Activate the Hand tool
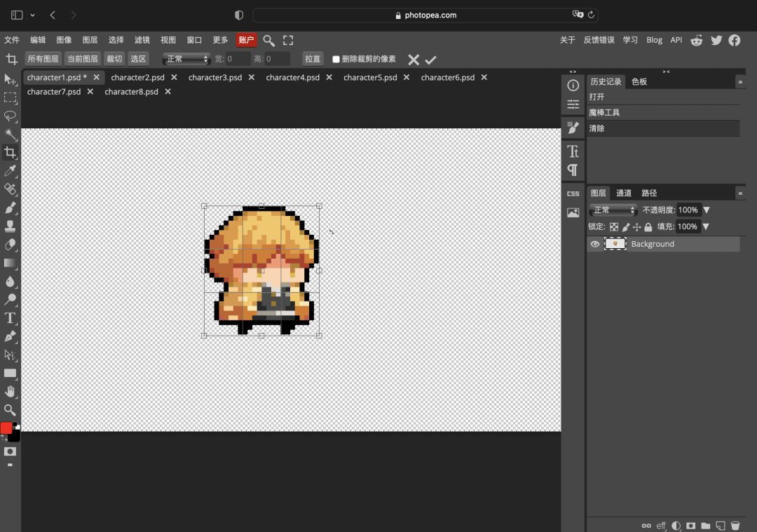The width and height of the screenshot is (757, 532). (x=10, y=392)
